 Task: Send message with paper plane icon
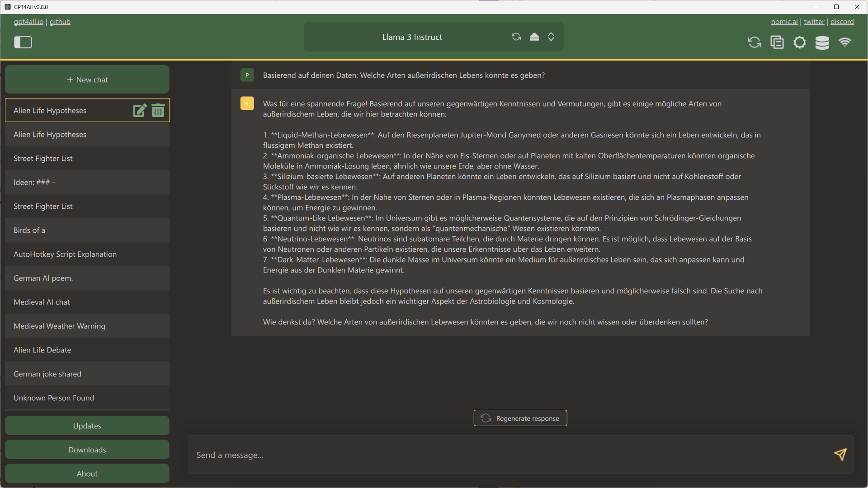tap(840, 455)
